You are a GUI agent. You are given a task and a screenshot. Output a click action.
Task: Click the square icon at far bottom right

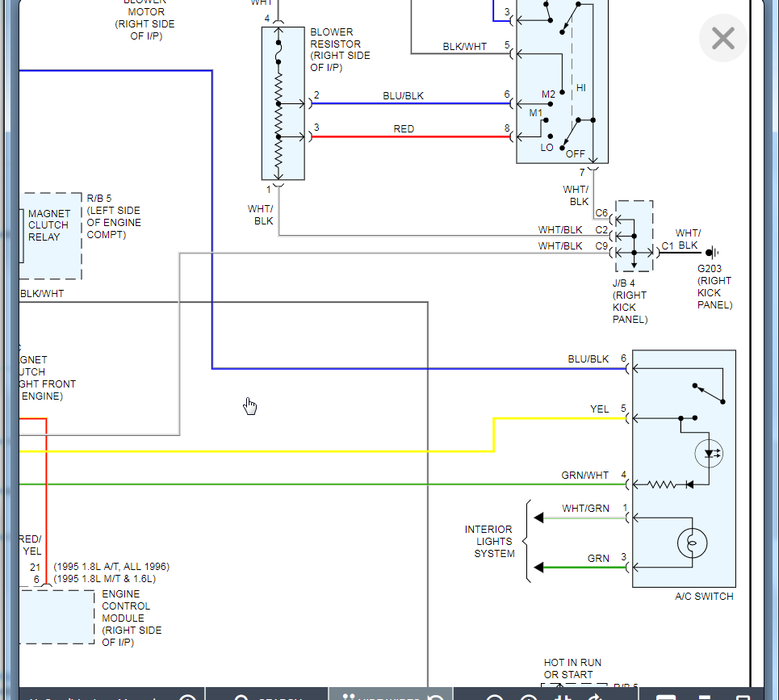pos(741,698)
